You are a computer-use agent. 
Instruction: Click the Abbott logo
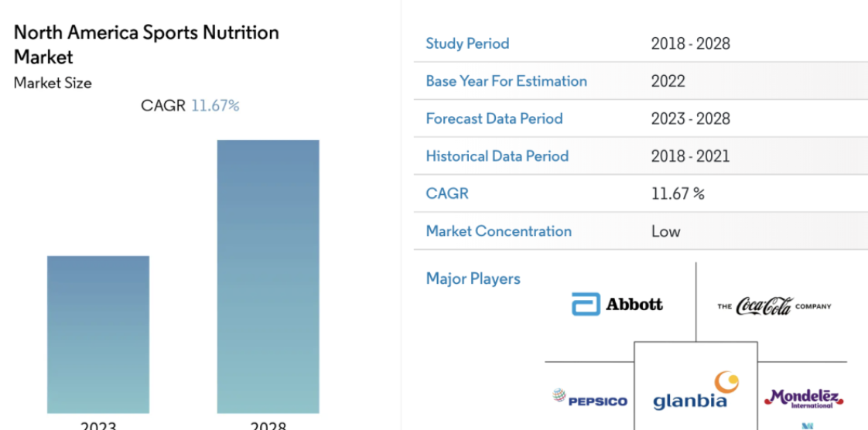click(617, 305)
